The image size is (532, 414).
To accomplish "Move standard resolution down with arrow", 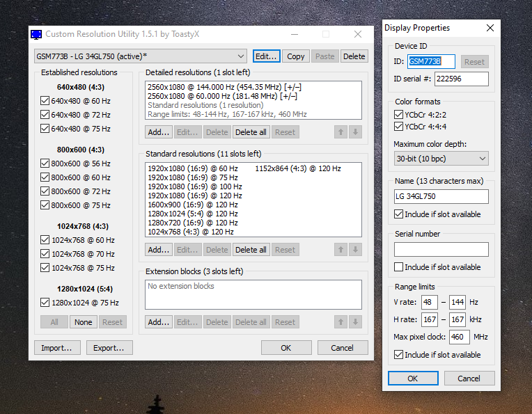I will click(355, 250).
